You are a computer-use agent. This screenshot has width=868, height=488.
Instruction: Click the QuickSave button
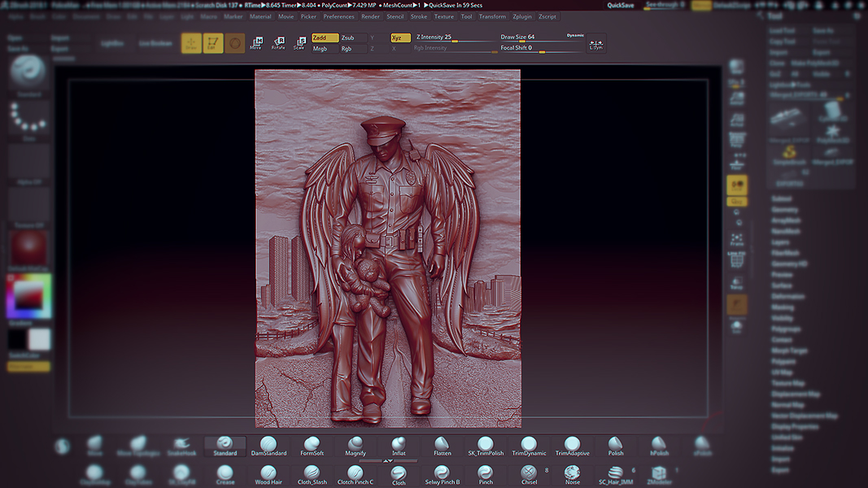click(x=620, y=5)
